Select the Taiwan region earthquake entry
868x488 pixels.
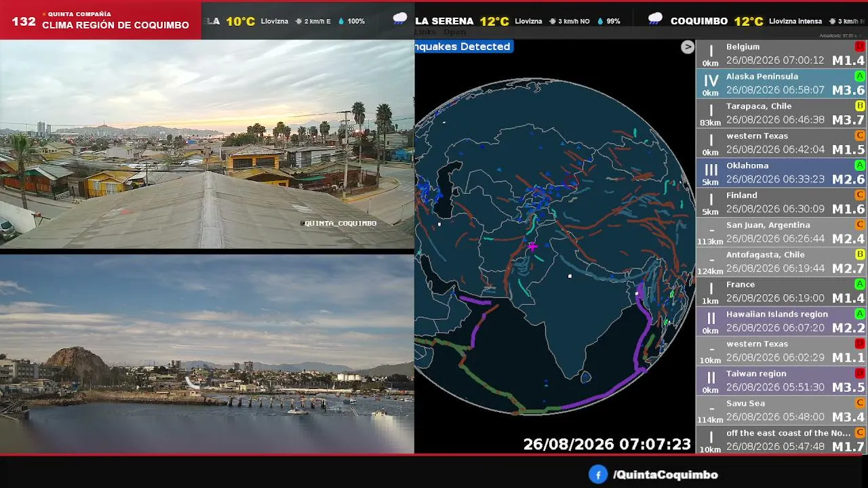782,381
